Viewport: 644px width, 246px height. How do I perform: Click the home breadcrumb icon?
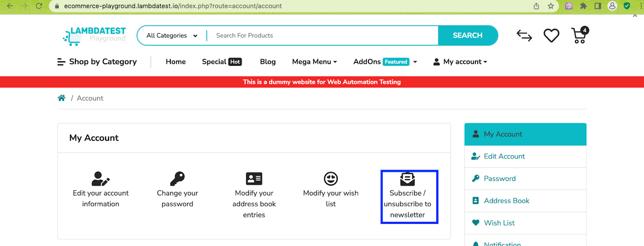point(62,98)
